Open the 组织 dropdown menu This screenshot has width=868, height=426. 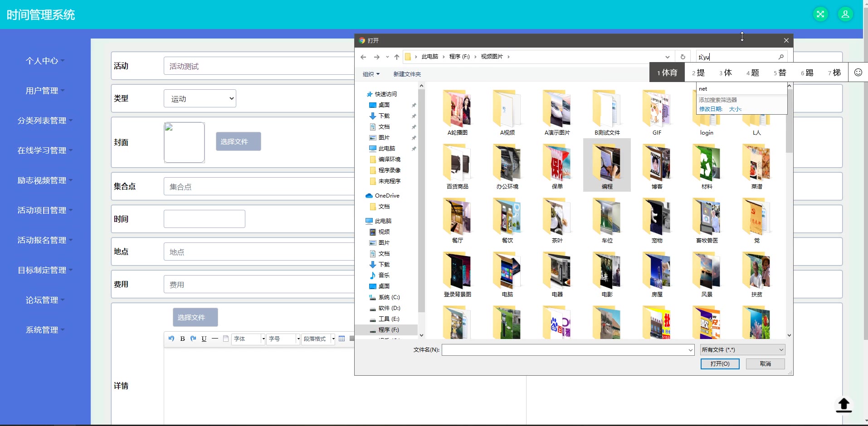371,74
